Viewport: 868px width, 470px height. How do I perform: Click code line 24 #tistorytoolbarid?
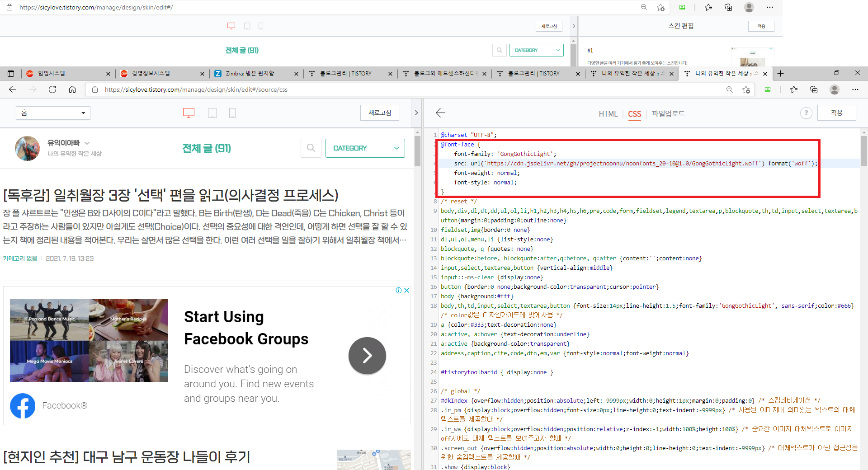[x=497, y=372]
